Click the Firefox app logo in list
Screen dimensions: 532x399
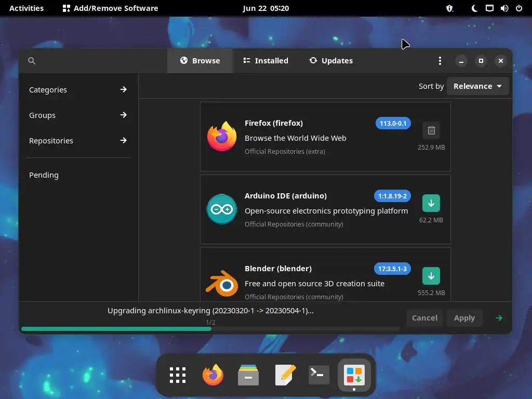click(222, 137)
